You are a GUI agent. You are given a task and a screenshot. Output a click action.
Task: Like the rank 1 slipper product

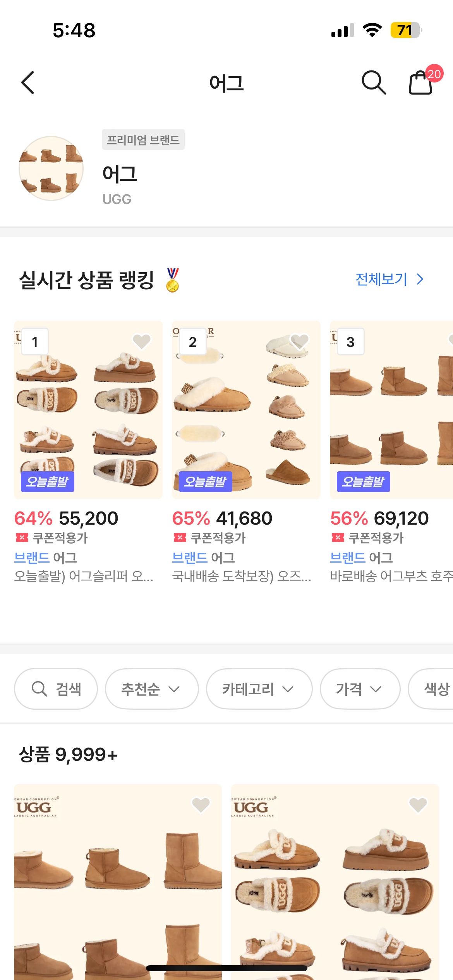pos(141,341)
